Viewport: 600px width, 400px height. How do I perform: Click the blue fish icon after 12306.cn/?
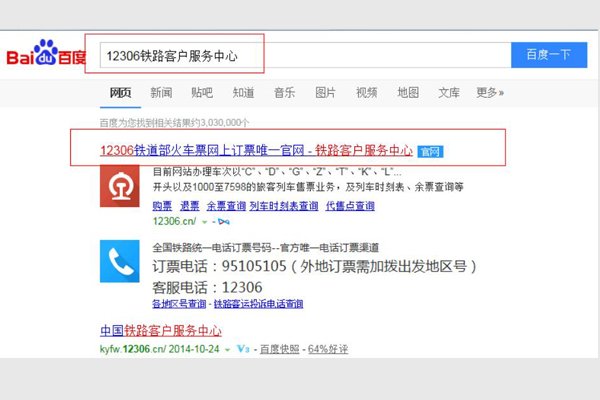(223, 222)
